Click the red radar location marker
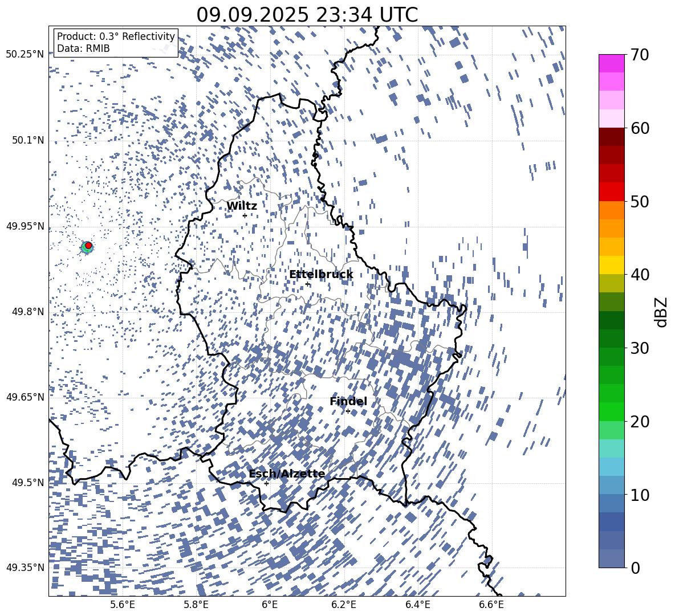Screen dimensions: 675x616 (x=88, y=245)
